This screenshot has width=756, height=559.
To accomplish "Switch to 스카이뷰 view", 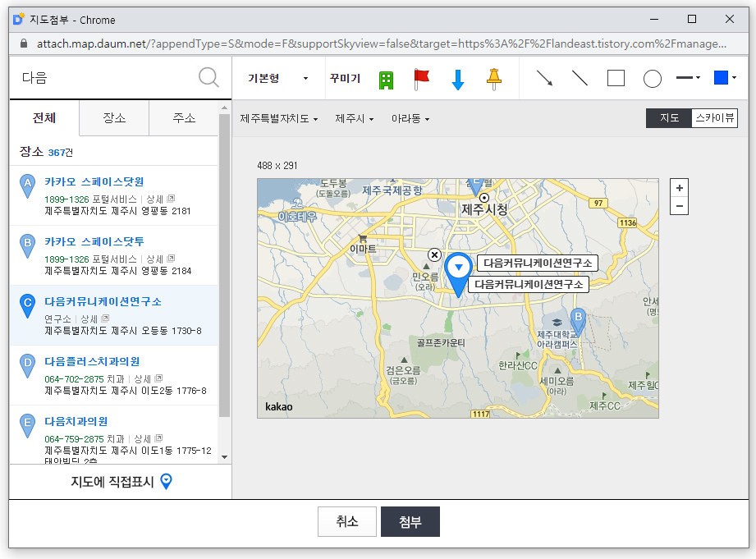I will [714, 118].
